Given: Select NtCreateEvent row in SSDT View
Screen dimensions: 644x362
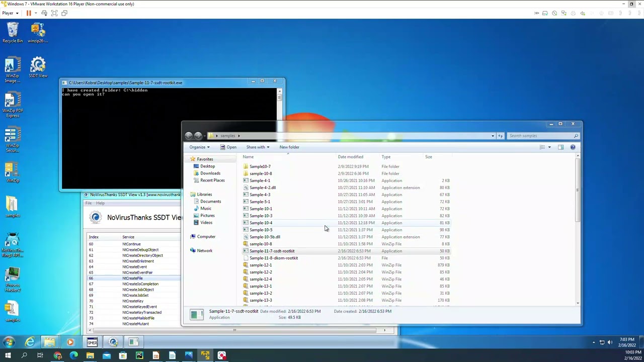Looking at the screenshot, I should pyautogui.click(x=133, y=267).
